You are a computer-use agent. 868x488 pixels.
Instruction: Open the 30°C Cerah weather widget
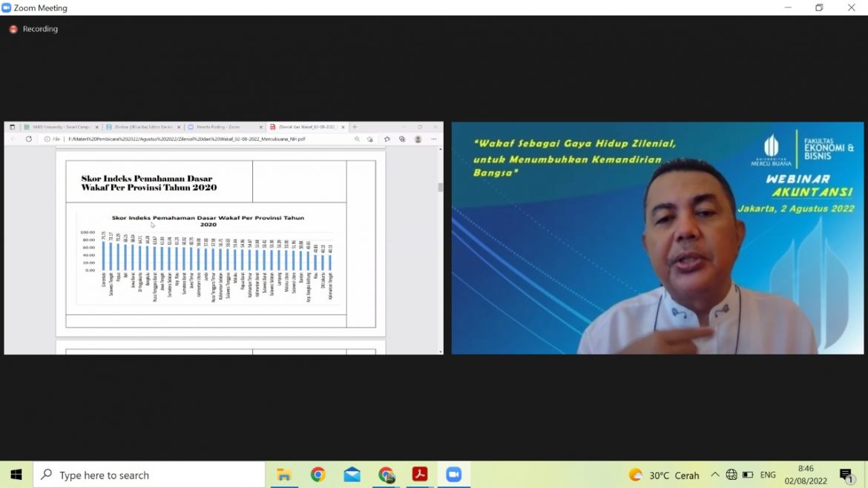(x=664, y=475)
